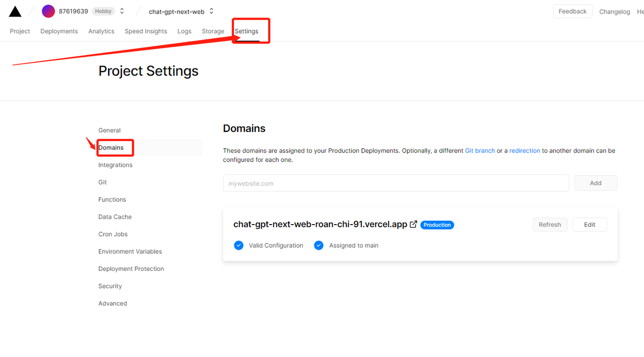Image resolution: width=644 pixels, height=357 pixels.
Task: Click the Valid Configuration text
Action: (x=276, y=246)
